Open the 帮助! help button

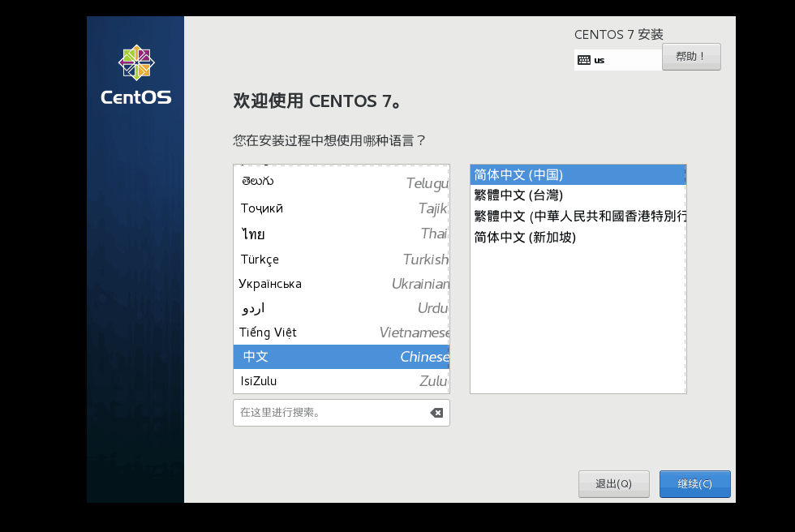691,57
